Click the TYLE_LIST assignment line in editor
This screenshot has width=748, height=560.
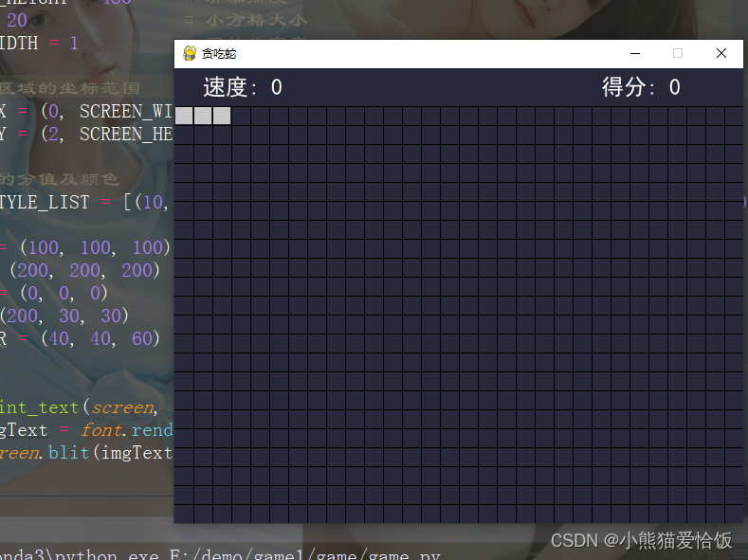tap(84, 202)
